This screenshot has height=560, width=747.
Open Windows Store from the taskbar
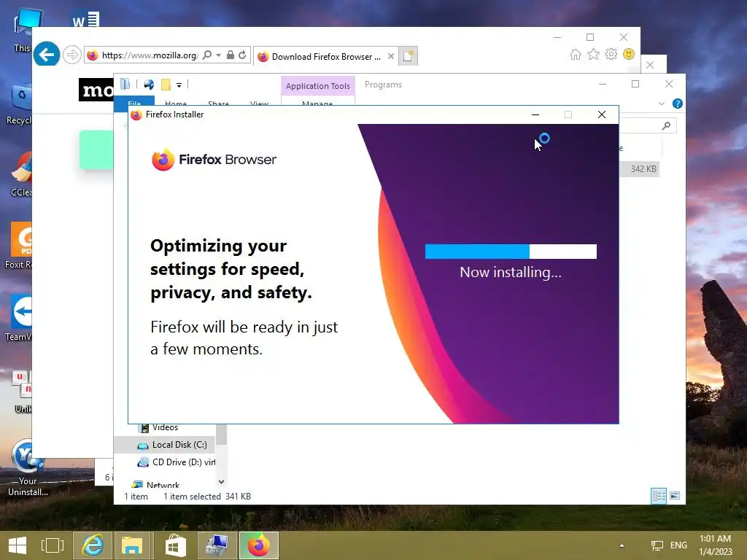coord(175,545)
